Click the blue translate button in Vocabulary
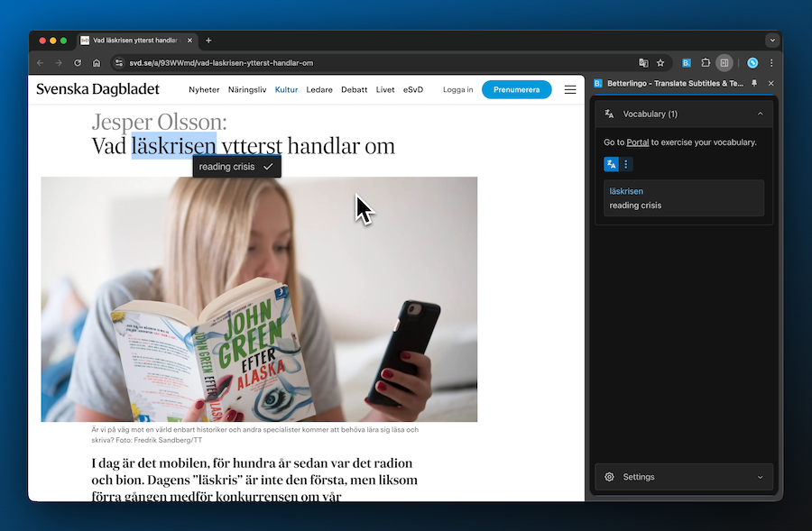The width and height of the screenshot is (812, 531). coord(611,164)
